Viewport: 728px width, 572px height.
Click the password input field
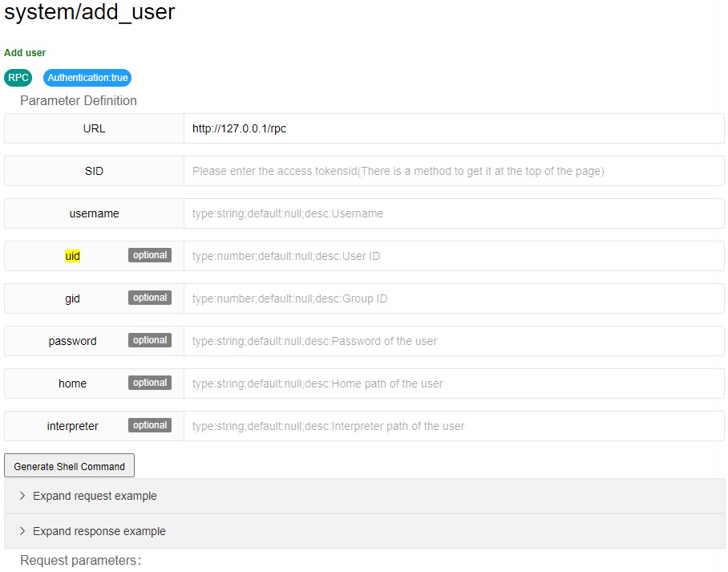click(453, 341)
